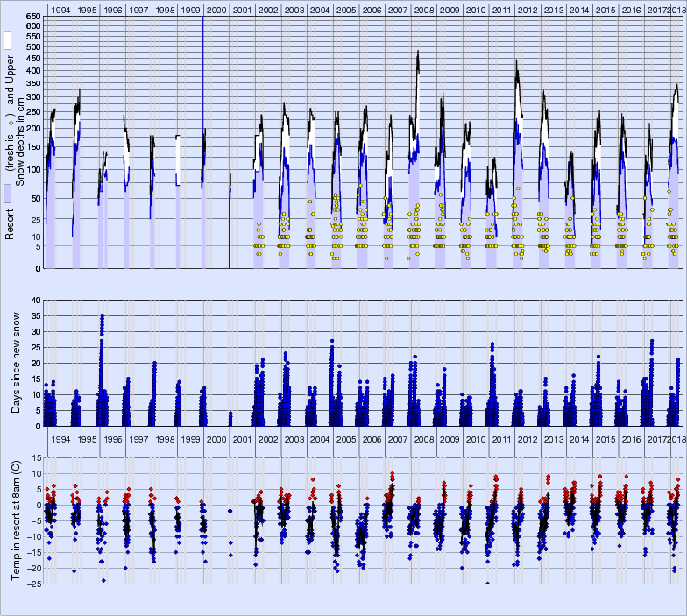Click the yellow fresh snow legend dot
687x616 pixels.
pyautogui.click(x=11, y=124)
